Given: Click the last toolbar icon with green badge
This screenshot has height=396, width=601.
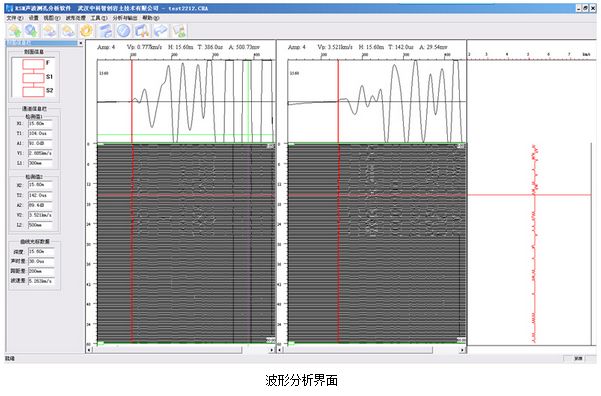Looking at the screenshot, I should pos(179,31).
